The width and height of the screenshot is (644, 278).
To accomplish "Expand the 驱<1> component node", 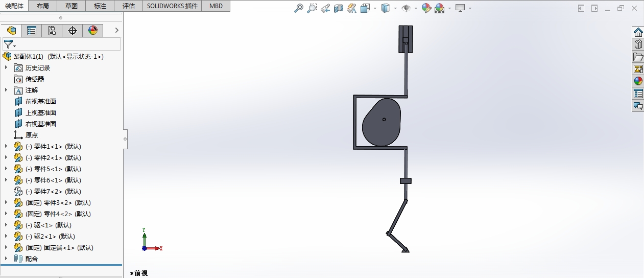I will (x=6, y=225).
